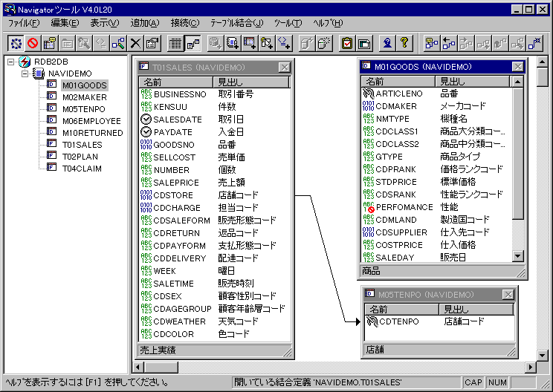
Task: Click the grayed form sheet toolbar icon
Action: click(67, 43)
